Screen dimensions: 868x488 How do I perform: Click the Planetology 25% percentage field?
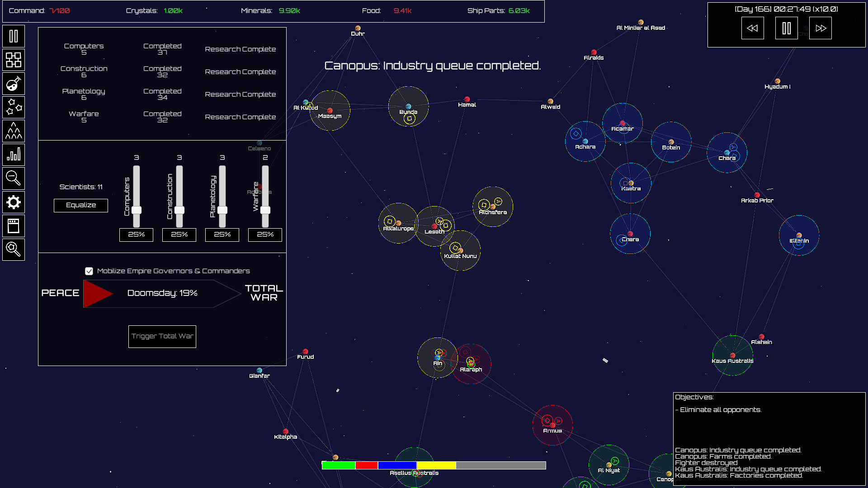[x=222, y=235]
